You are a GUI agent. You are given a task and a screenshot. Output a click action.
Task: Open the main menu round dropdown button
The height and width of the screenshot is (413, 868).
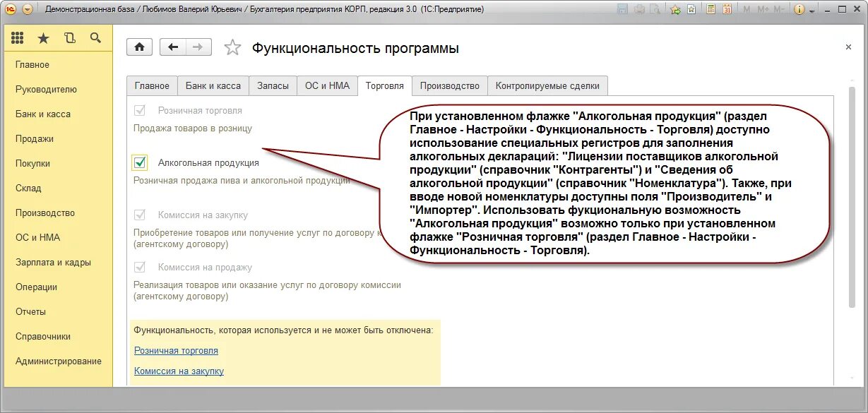point(28,9)
